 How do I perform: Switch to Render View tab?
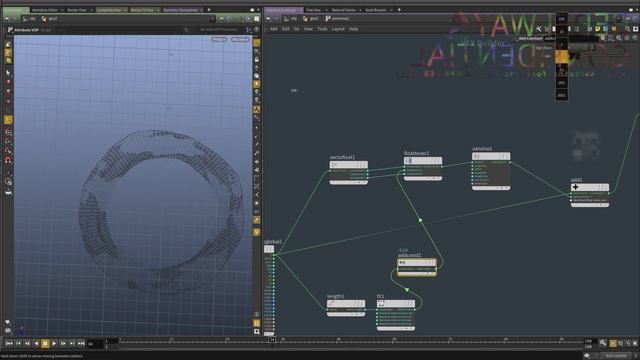[x=76, y=10]
